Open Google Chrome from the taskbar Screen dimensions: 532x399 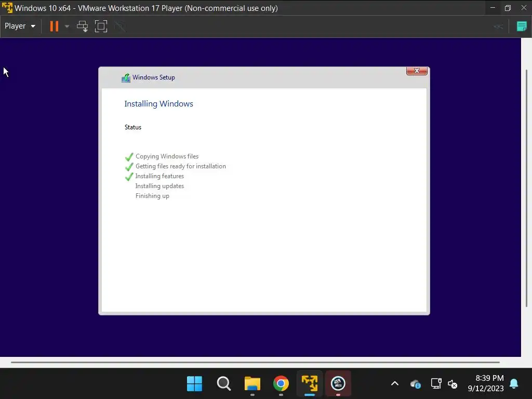click(x=281, y=384)
